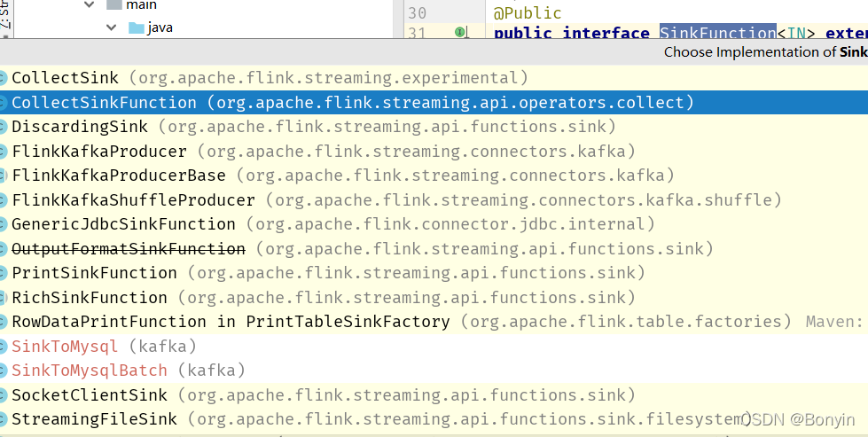Choose RichSinkFunction implementation
Viewport: 868px width, 437px height.
coord(434,297)
